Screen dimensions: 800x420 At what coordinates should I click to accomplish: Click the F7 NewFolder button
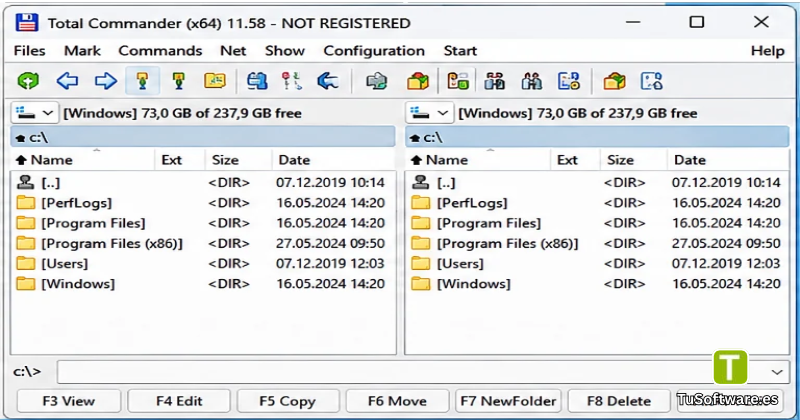coord(508,401)
